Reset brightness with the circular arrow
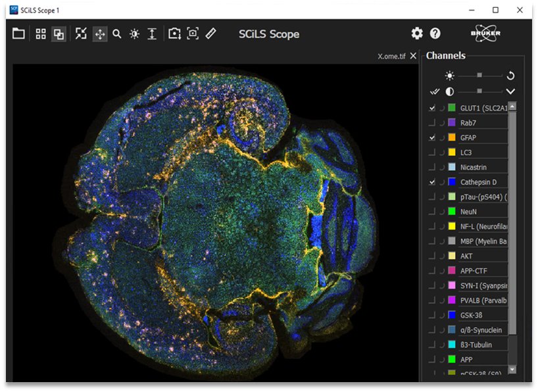 pos(510,76)
